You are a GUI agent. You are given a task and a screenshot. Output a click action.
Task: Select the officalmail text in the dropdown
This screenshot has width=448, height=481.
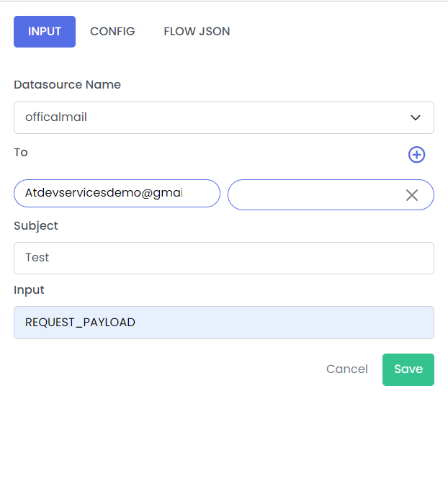pyautogui.click(x=56, y=117)
